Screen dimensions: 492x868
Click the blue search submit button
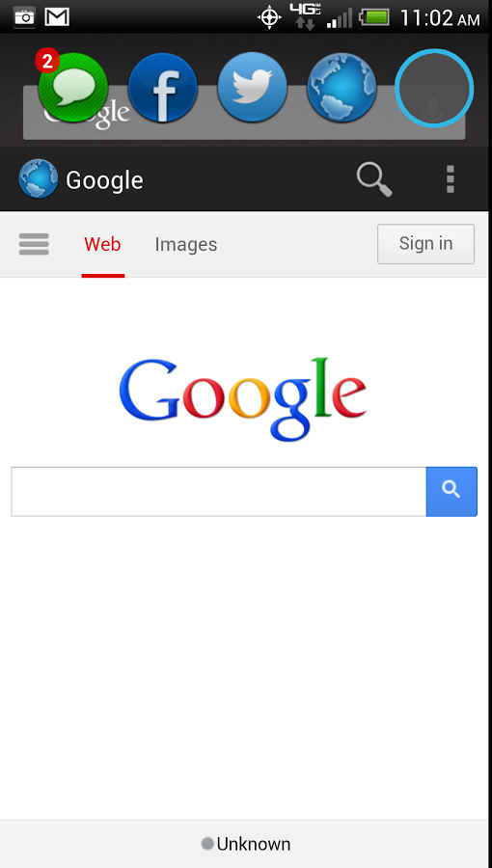[x=451, y=492]
